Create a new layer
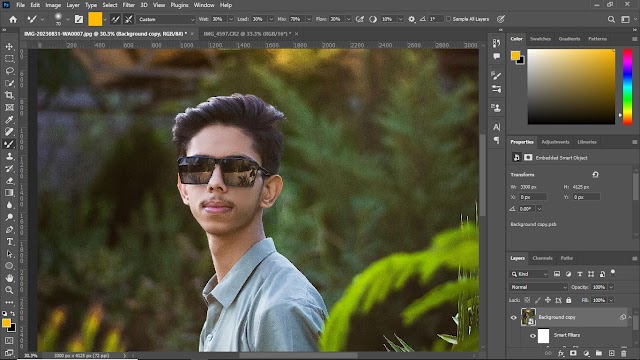This screenshot has width=640, height=360. click(x=611, y=353)
